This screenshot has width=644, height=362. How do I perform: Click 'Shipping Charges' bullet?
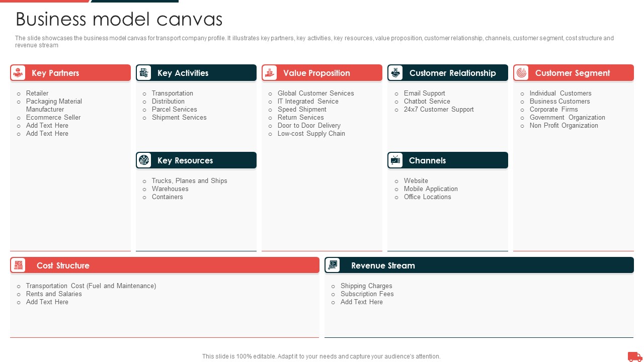pyautogui.click(x=366, y=286)
